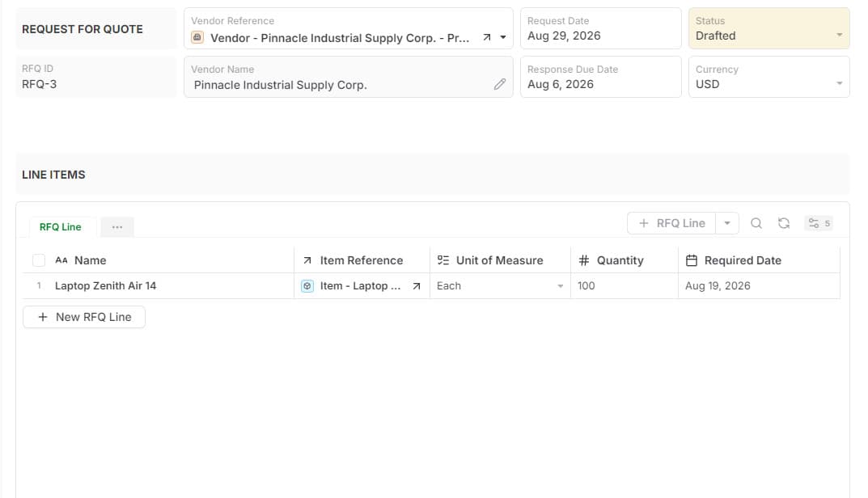The width and height of the screenshot is (868, 498).
Task: Click the New RFQ Line button
Action: [x=84, y=317]
